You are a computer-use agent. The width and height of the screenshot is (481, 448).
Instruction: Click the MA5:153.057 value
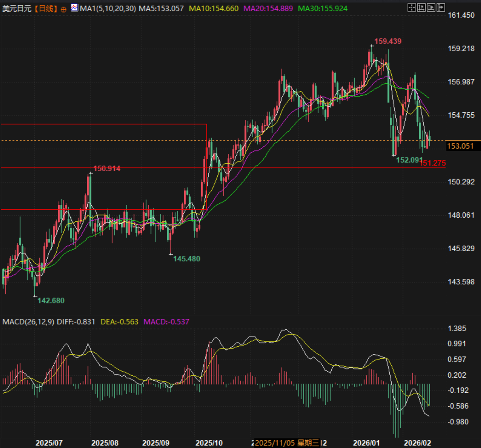point(161,8)
